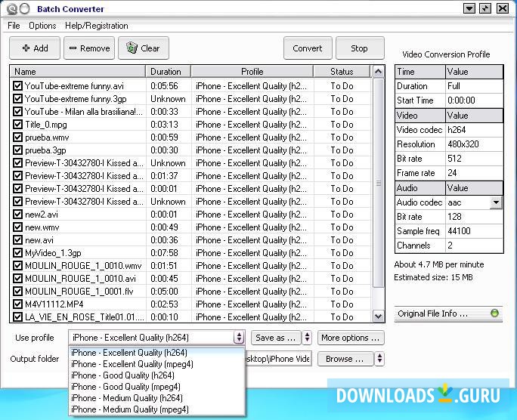The width and height of the screenshot is (517, 420).
Task: Click the file list vertical scrollbar thumb
Action: click(379, 183)
